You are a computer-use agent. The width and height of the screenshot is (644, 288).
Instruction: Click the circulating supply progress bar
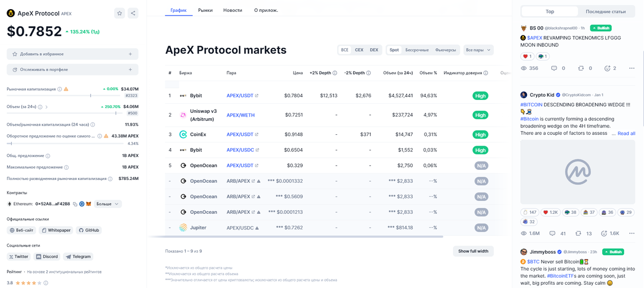(x=65, y=143)
